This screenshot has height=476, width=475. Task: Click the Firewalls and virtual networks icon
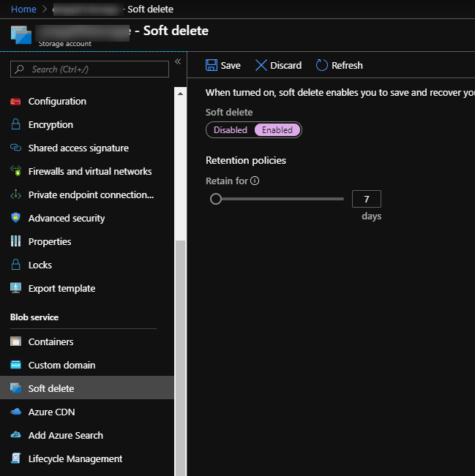tap(16, 172)
